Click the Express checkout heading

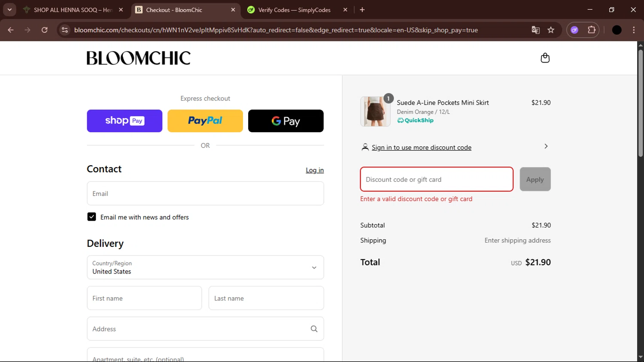point(205,98)
